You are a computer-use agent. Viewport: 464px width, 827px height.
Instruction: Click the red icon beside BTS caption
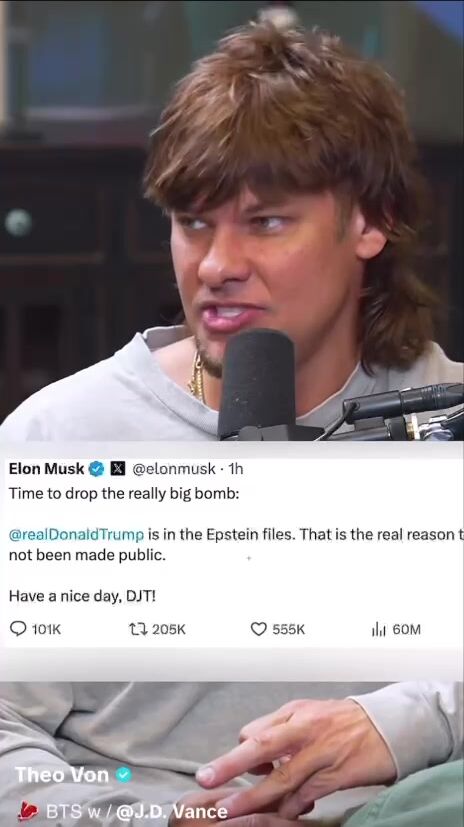[x=28, y=811]
